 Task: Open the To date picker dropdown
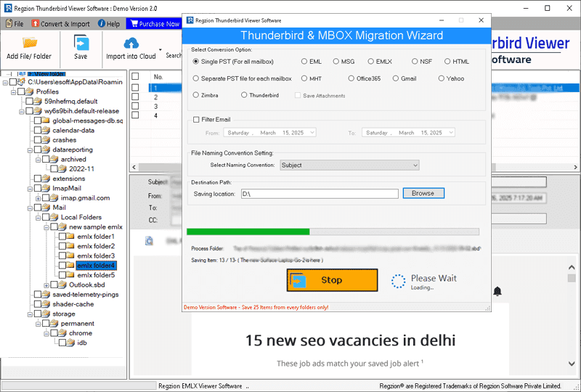point(451,133)
